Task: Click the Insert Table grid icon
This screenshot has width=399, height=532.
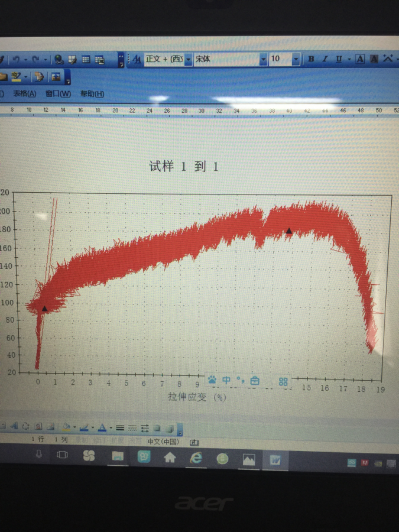Action: [86, 60]
